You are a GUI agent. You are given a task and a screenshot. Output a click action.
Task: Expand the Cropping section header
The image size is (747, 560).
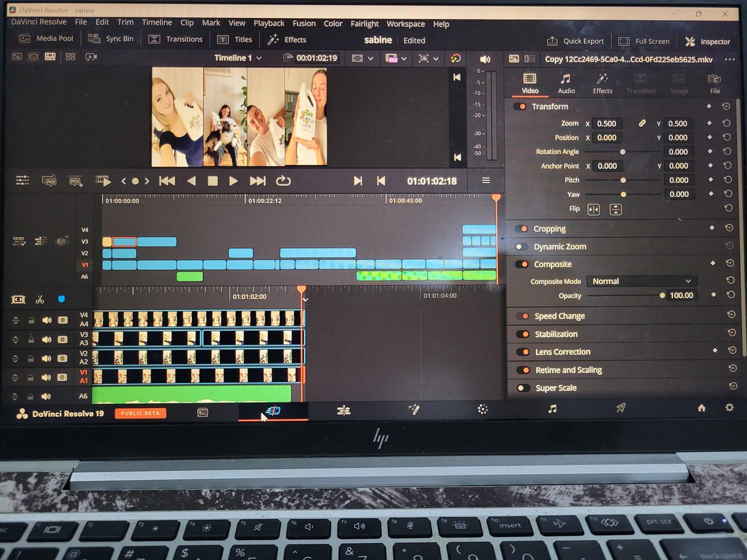[550, 229]
